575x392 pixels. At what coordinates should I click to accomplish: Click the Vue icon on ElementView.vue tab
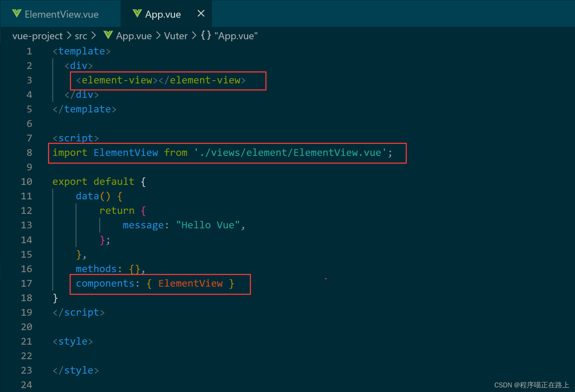pyautogui.click(x=17, y=14)
